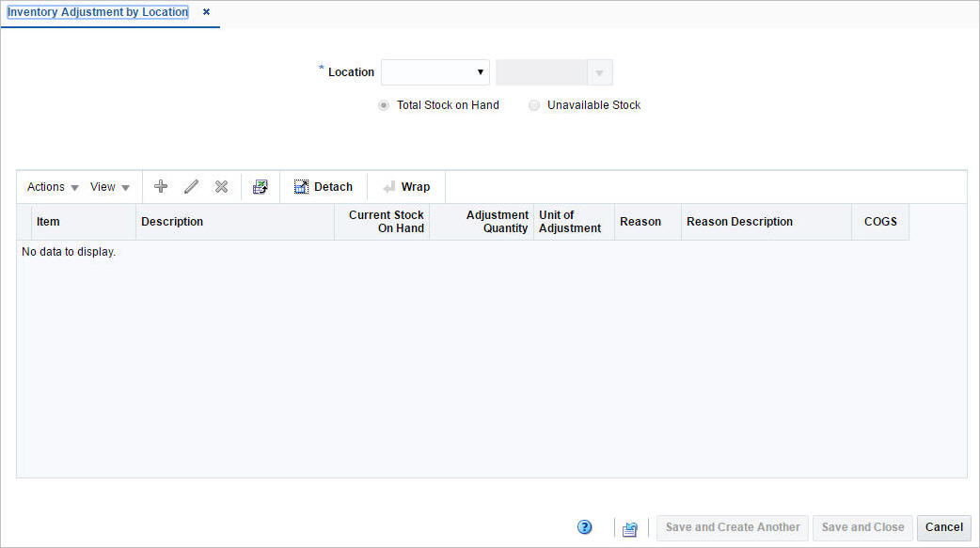
Task: Open the Help question mark icon
Action: 584,527
